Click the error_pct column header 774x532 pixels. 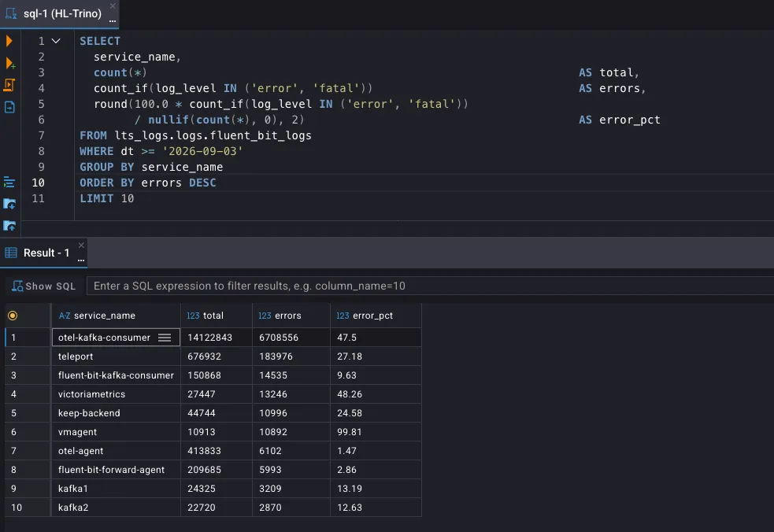click(376, 316)
